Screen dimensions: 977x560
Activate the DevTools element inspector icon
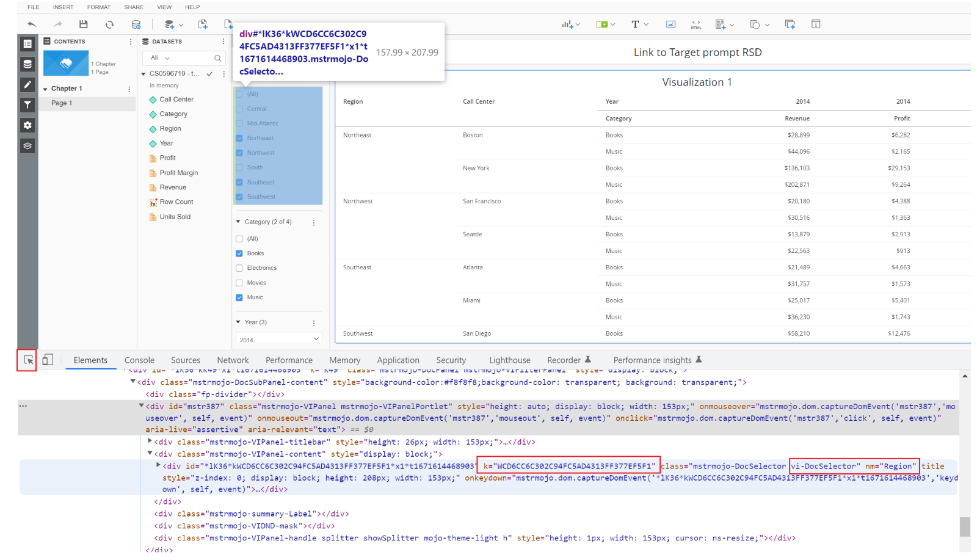pyautogui.click(x=28, y=360)
